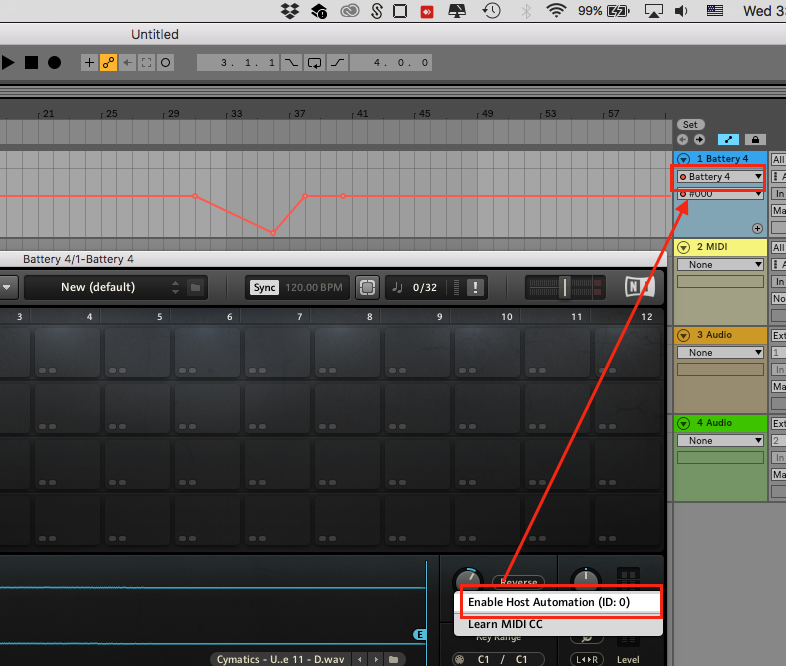Stop playback with the Stop button
The image size is (786, 666).
(32, 63)
